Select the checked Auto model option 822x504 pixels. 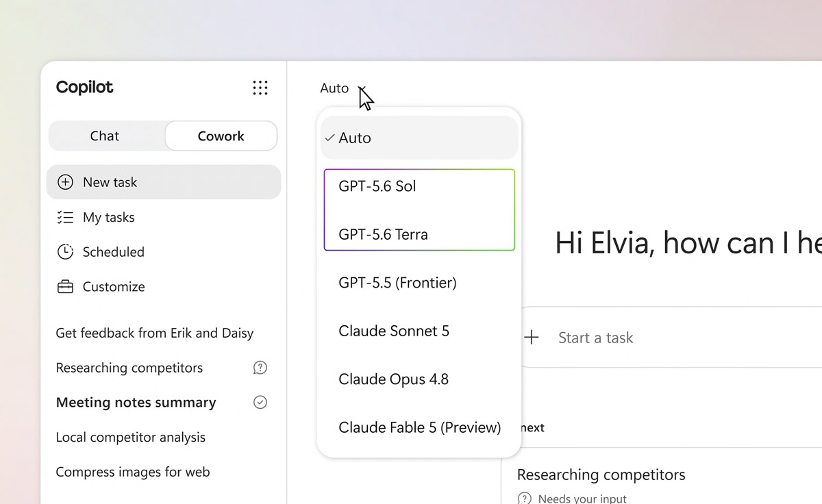pyautogui.click(x=419, y=138)
